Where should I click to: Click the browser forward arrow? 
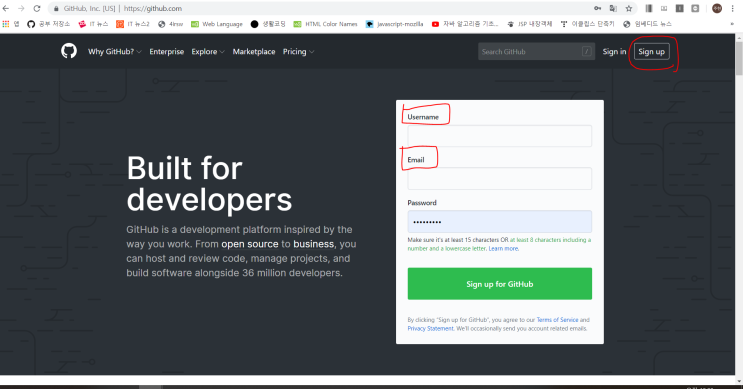coord(21,9)
